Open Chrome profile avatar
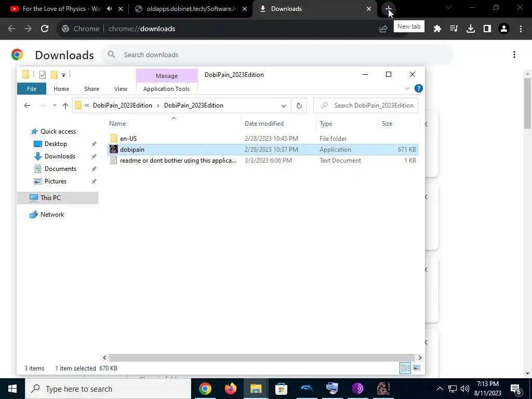Viewport: 532px width, 399px height. pos(504,29)
